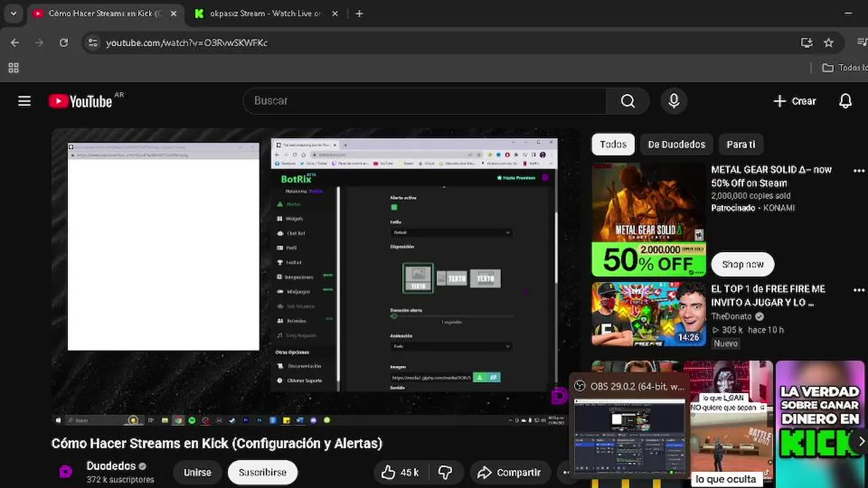
Task: Click the Shop now button
Action: [743, 264]
